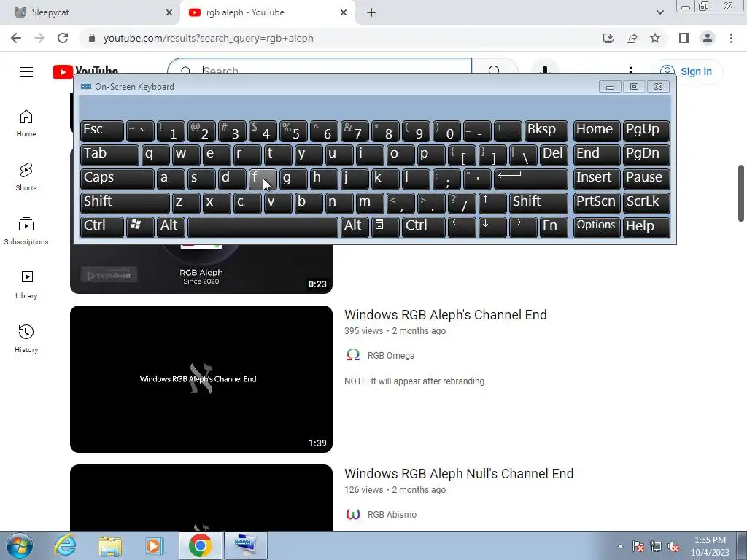747x560 pixels.
Task: Click the Esc key on keyboard
Action: [102, 131]
